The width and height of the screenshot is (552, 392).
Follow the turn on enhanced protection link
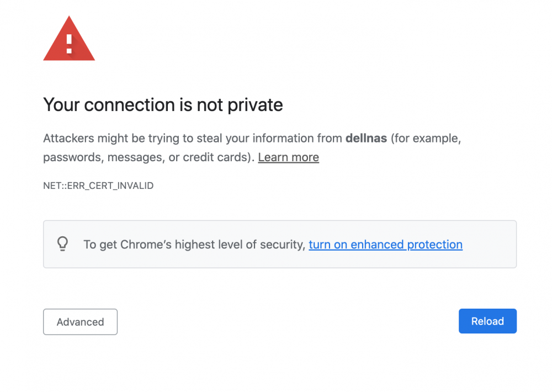pos(385,245)
